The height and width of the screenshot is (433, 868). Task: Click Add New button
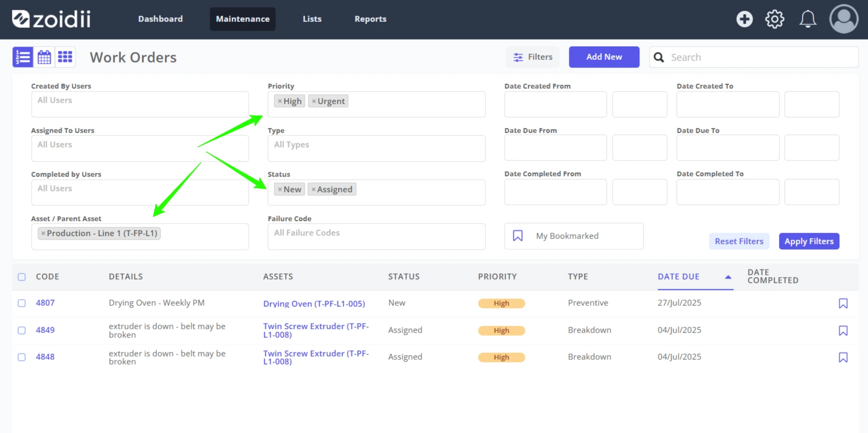604,57
